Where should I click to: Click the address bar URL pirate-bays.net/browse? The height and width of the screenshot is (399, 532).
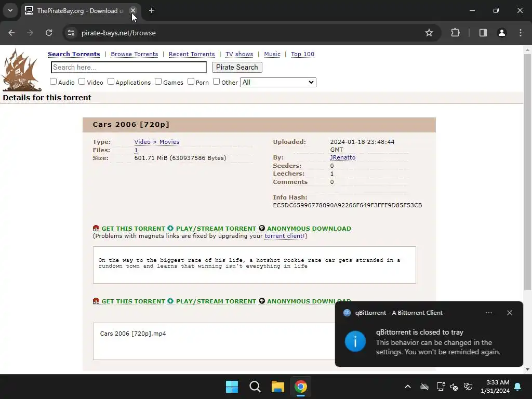click(118, 33)
